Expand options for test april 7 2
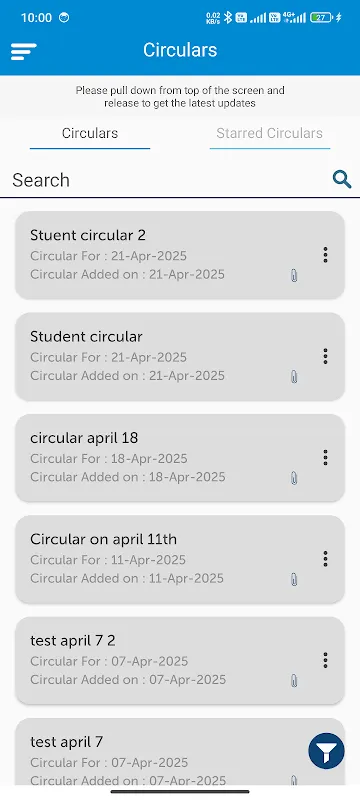This screenshot has height=800, width=360. coord(325,660)
